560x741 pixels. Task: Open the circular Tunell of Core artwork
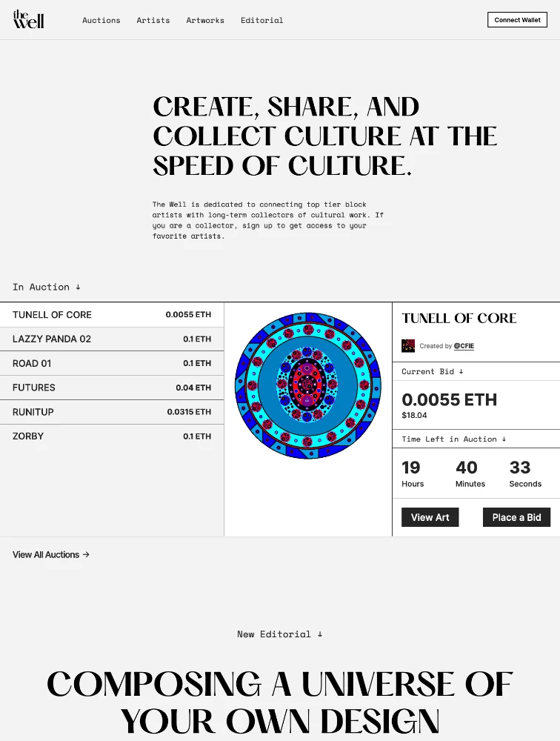click(x=307, y=385)
